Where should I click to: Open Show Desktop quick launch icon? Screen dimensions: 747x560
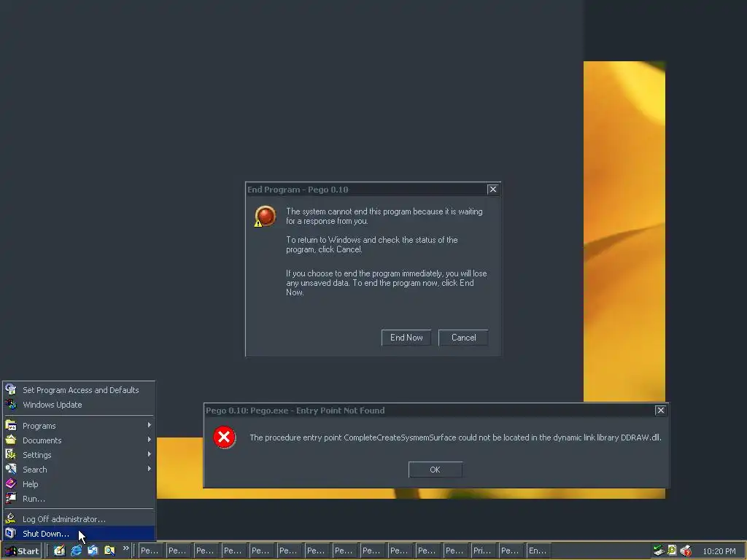[59, 551]
